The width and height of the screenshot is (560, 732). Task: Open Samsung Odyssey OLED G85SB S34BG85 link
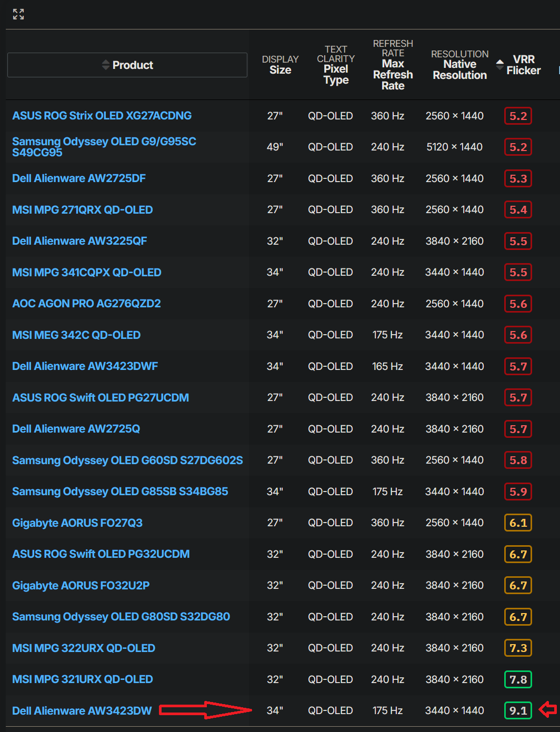tap(120, 492)
